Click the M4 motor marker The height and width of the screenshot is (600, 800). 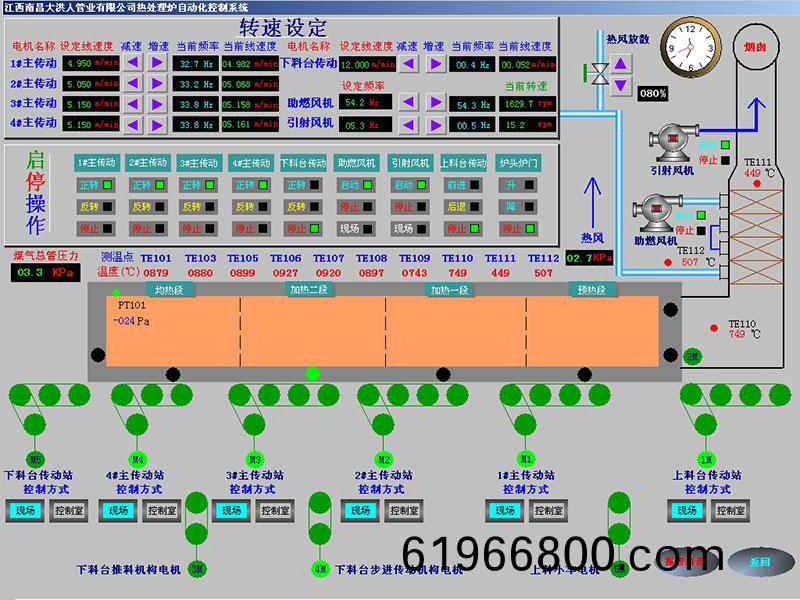137,459
